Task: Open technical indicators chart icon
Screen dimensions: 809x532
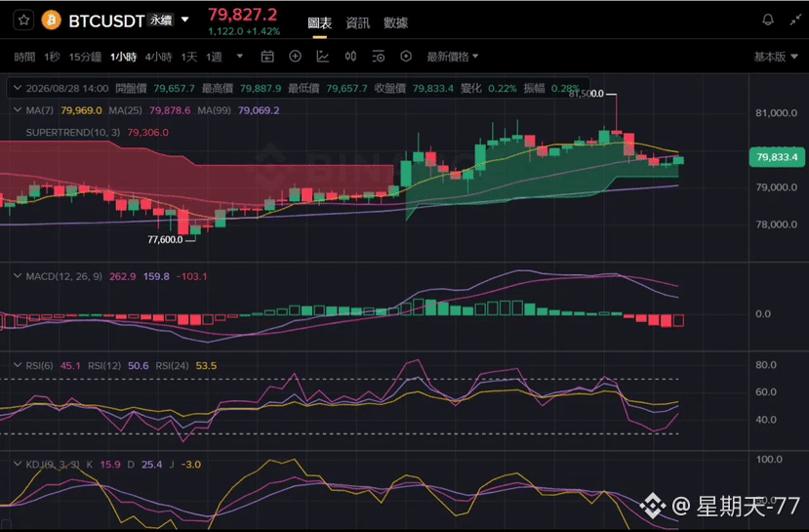Action: (322, 57)
